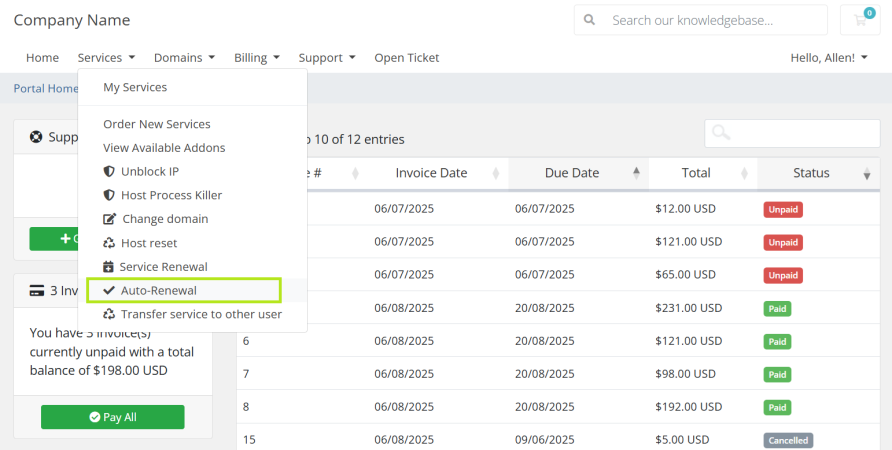Click the Service Renewal calendar icon

108,267
